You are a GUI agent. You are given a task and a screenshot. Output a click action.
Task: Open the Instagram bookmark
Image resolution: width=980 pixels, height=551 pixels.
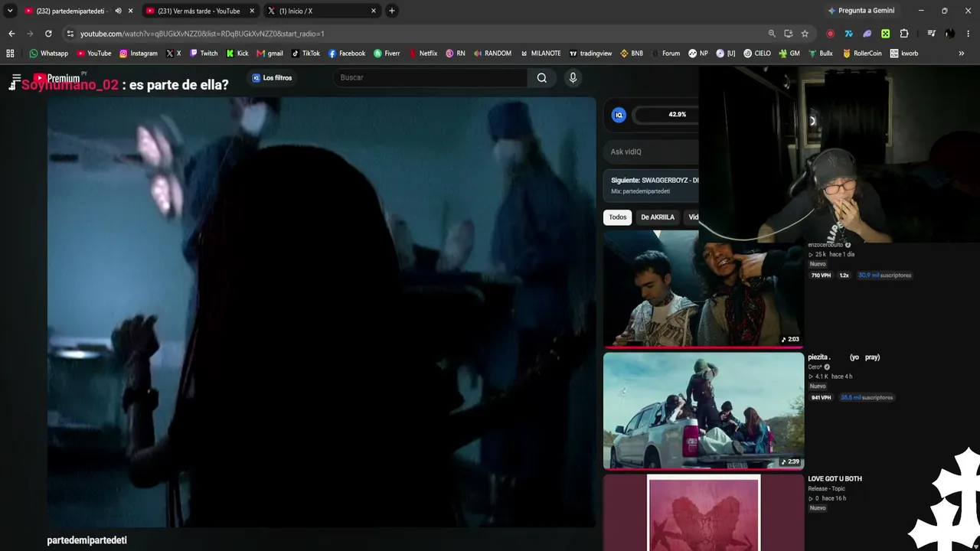[138, 54]
